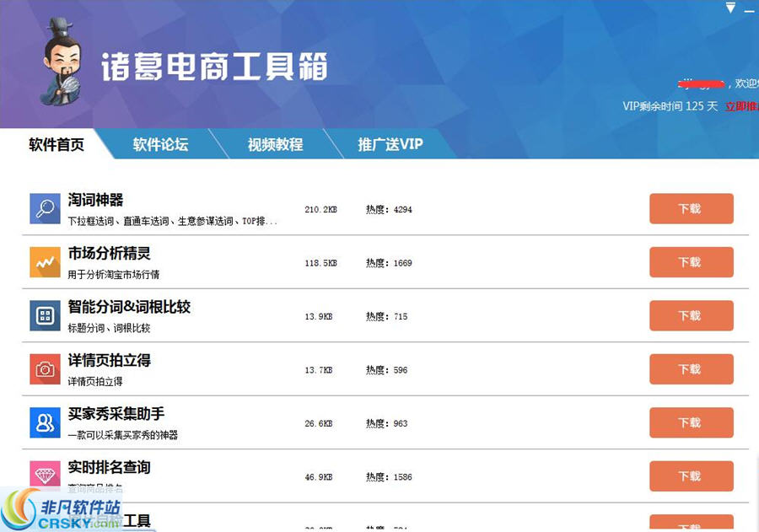Click the 市场分析精灵 chart icon
This screenshot has width=759, height=532.
click(45, 262)
